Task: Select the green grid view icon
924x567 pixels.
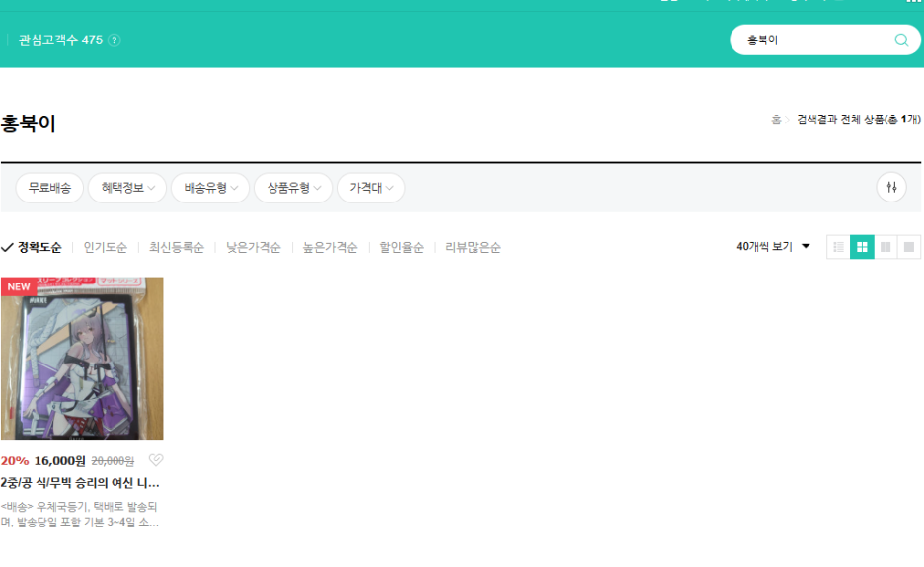Action: click(x=862, y=247)
